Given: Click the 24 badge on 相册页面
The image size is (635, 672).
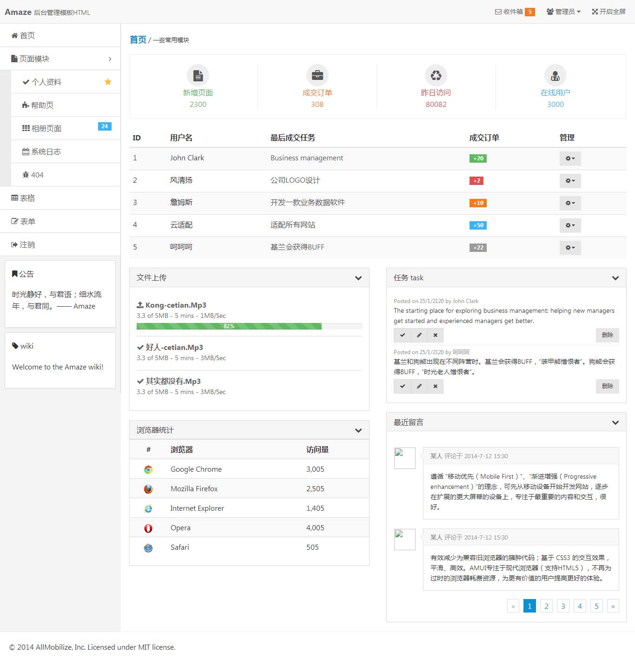Looking at the screenshot, I should [105, 126].
